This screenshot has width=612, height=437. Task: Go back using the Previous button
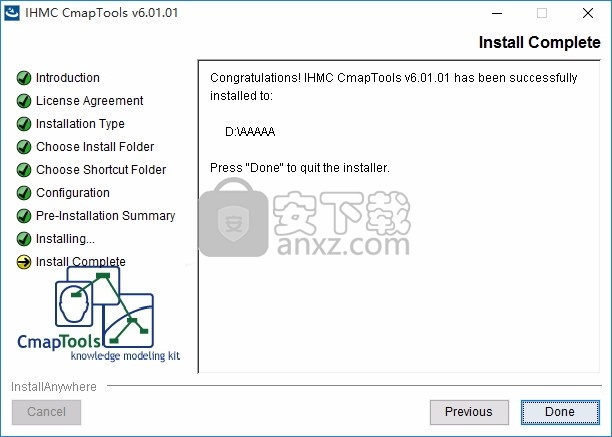(469, 412)
